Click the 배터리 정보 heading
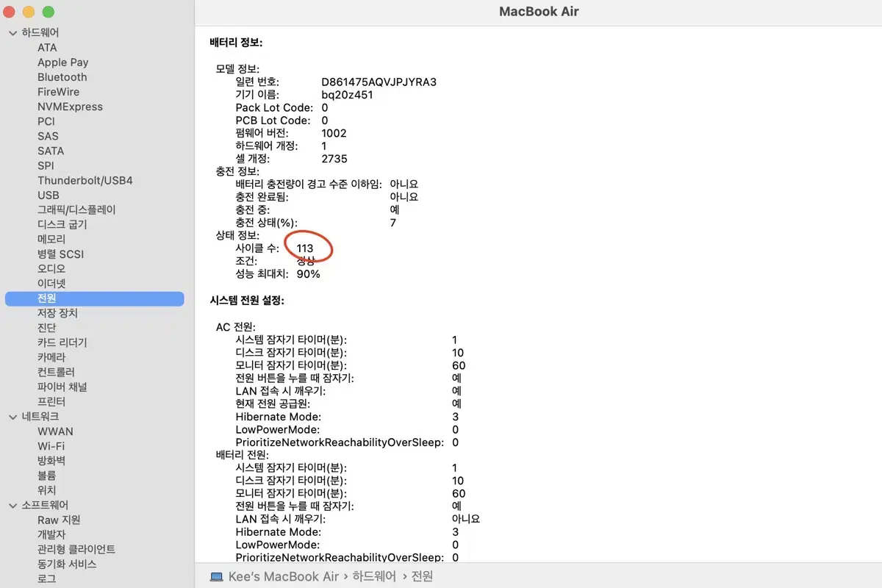Image resolution: width=882 pixels, height=588 pixels. (236, 43)
